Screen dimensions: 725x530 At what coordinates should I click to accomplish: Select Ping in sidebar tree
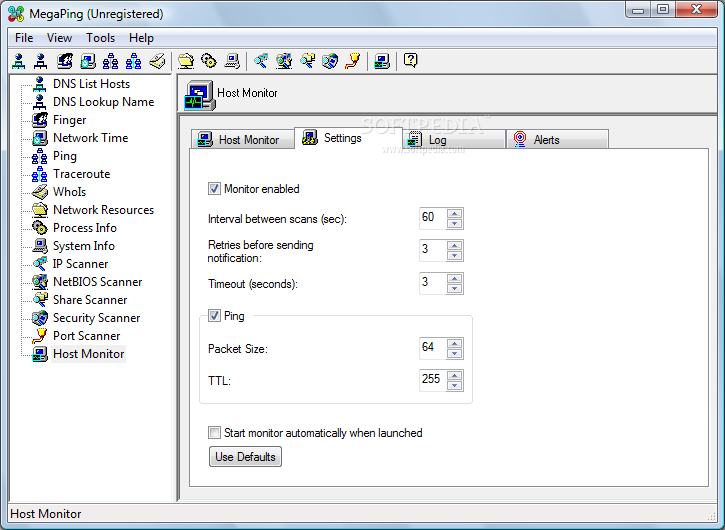65,156
